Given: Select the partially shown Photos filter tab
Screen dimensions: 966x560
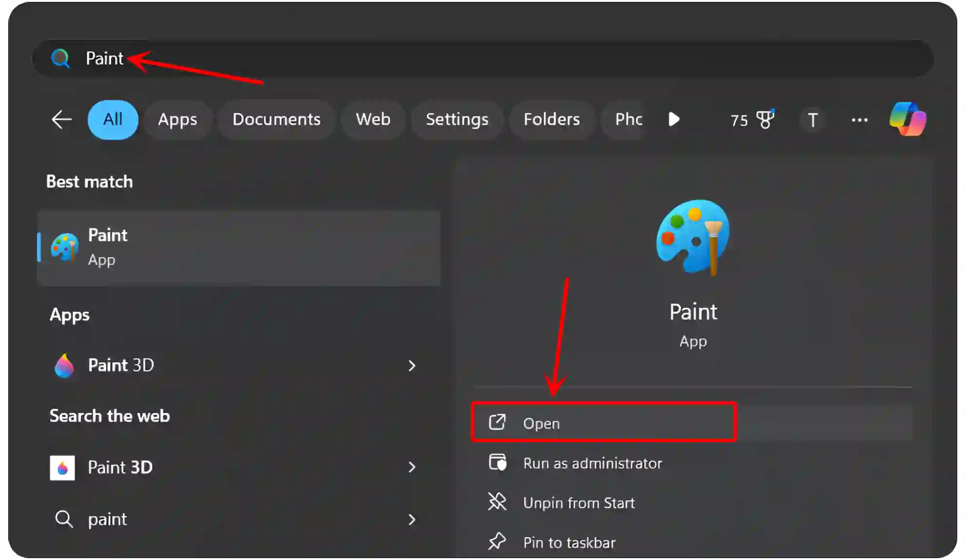Looking at the screenshot, I should coord(623,119).
